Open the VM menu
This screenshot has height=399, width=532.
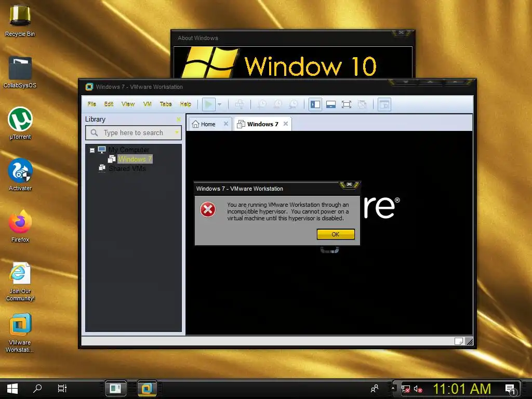[147, 104]
